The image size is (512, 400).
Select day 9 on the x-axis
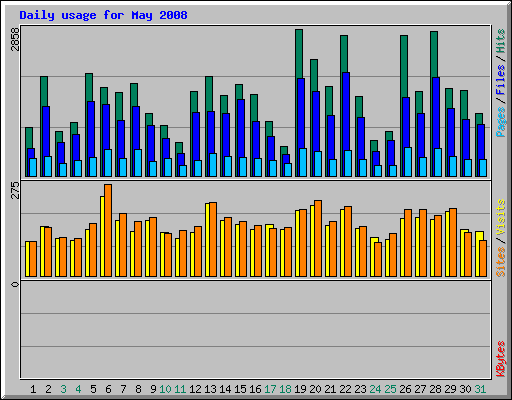point(153,389)
